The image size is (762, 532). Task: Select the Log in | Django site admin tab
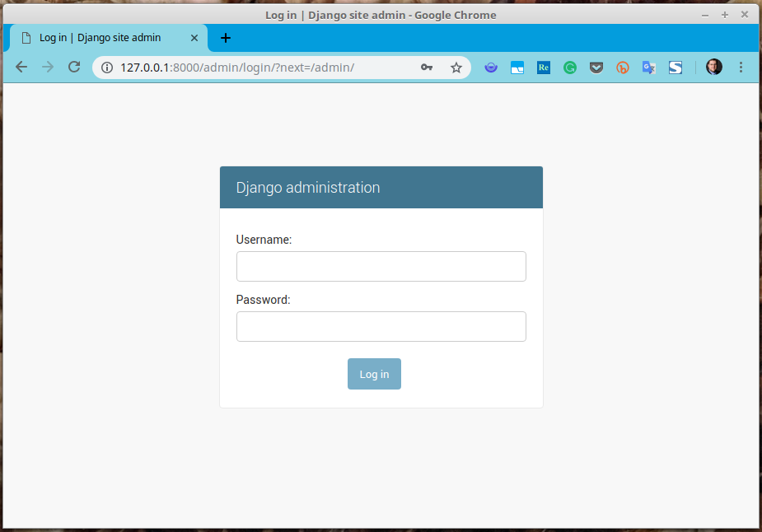(x=109, y=38)
